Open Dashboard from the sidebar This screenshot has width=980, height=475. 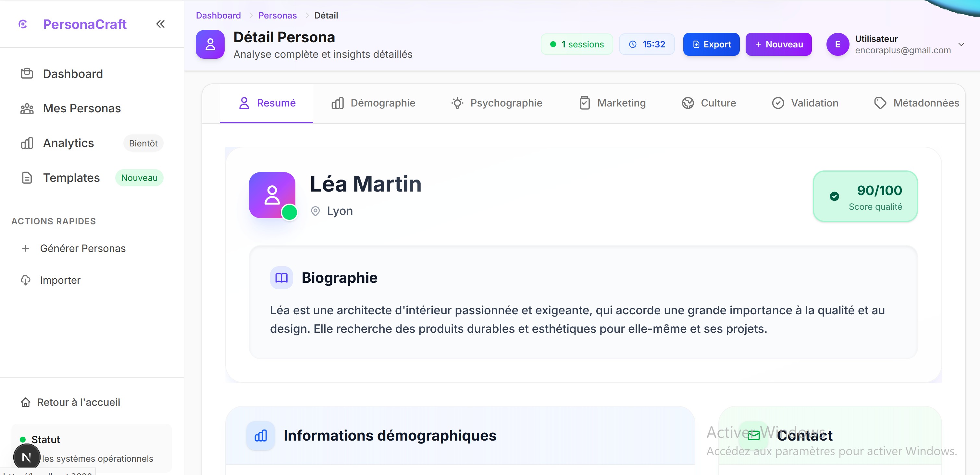(73, 74)
